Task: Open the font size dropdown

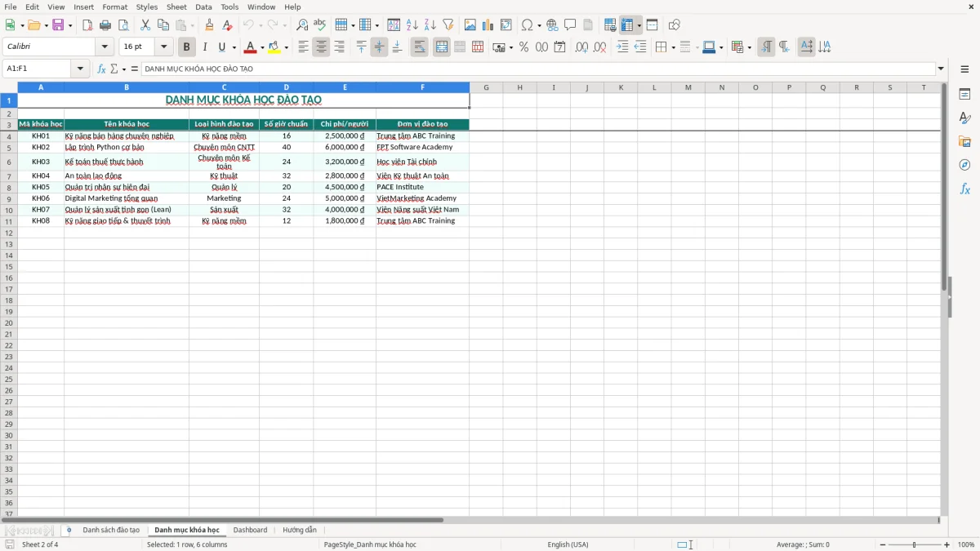Action: (164, 47)
